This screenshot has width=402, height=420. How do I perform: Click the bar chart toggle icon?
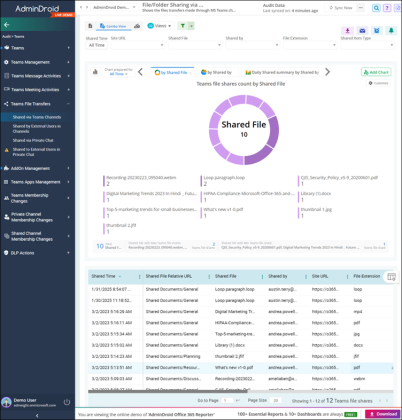[95, 72]
